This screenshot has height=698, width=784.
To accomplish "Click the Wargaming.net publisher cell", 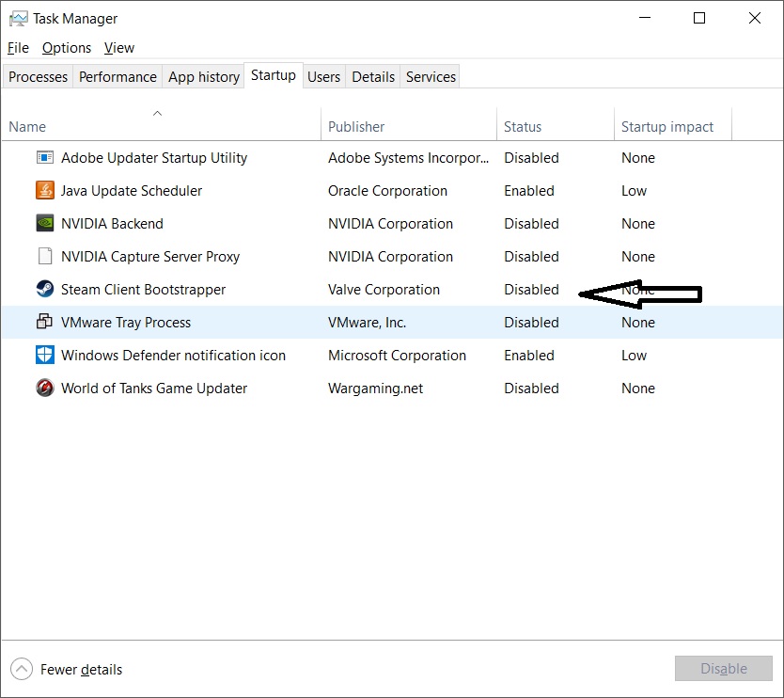I will tap(375, 389).
